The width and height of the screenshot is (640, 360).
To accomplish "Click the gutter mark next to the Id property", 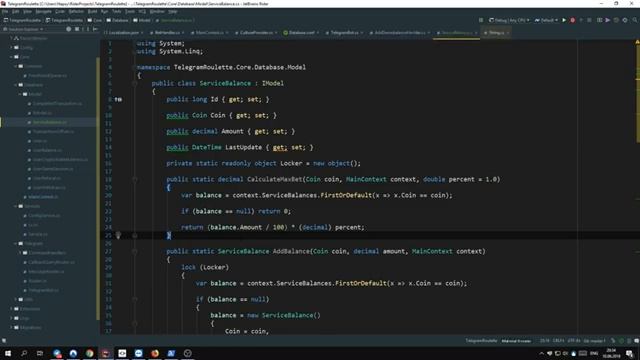I will 118,99.
